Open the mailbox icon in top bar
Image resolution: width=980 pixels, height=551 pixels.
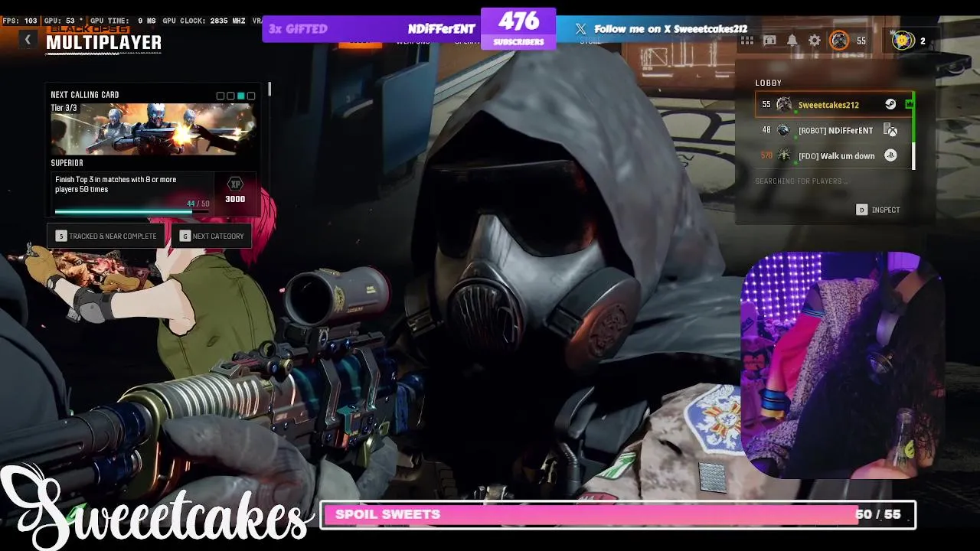(x=769, y=41)
